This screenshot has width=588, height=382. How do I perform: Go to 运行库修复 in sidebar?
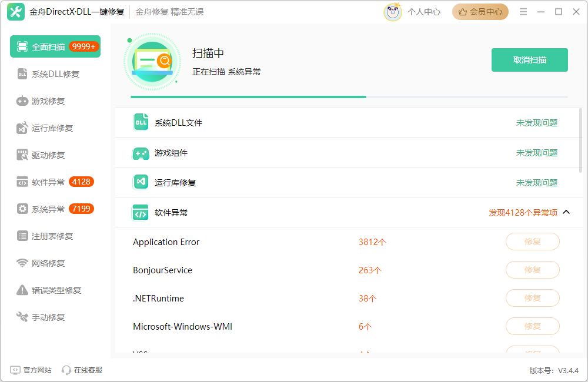click(x=55, y=128)
